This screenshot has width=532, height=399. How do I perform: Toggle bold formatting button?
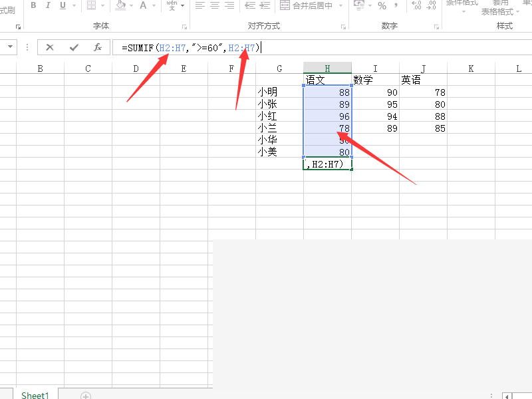coord(33,5)
